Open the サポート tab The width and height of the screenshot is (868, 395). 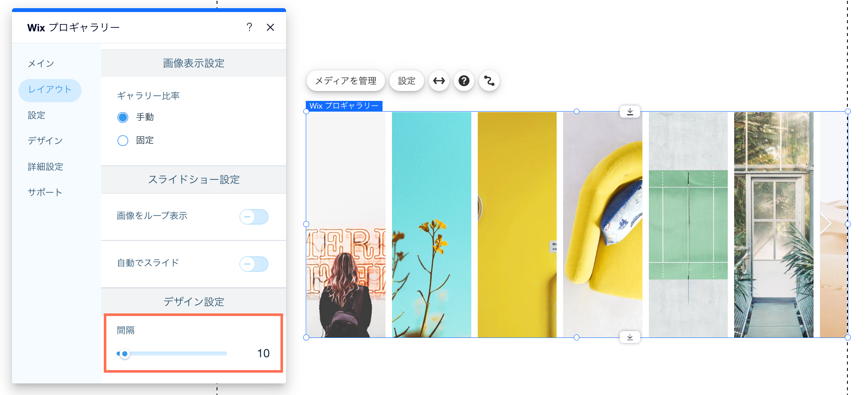tap(45, 192)
